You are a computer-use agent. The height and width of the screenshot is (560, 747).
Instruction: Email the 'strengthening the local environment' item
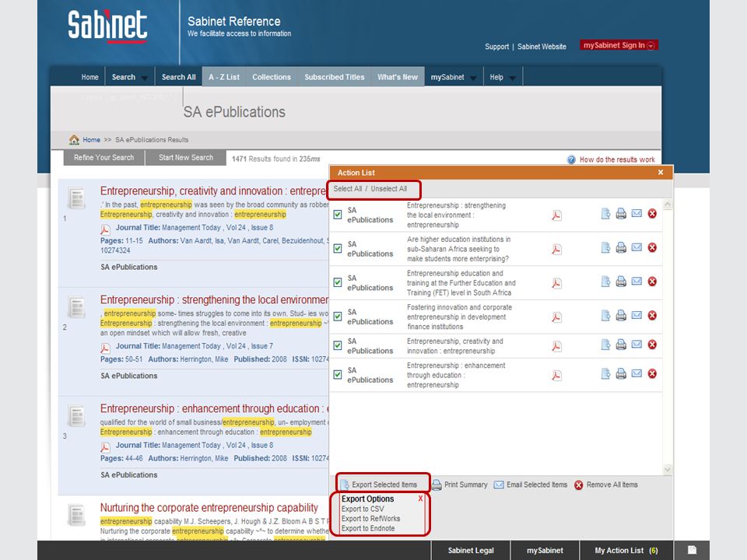tap(637, 213)
